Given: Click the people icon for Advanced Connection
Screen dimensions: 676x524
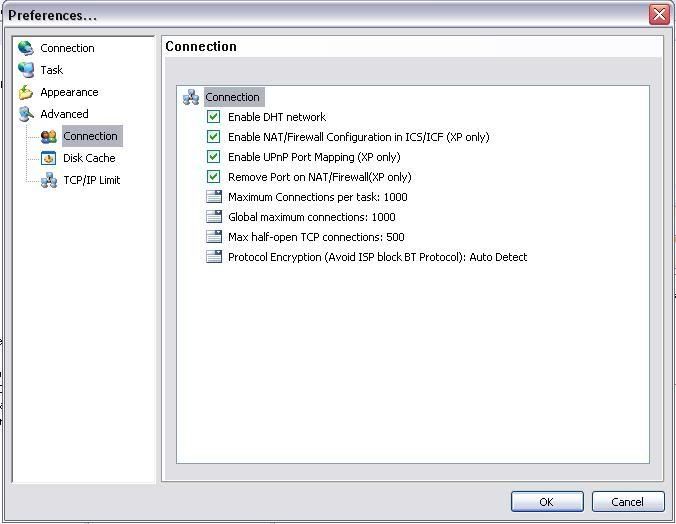Looking at the screenshot, I should 49,136.
